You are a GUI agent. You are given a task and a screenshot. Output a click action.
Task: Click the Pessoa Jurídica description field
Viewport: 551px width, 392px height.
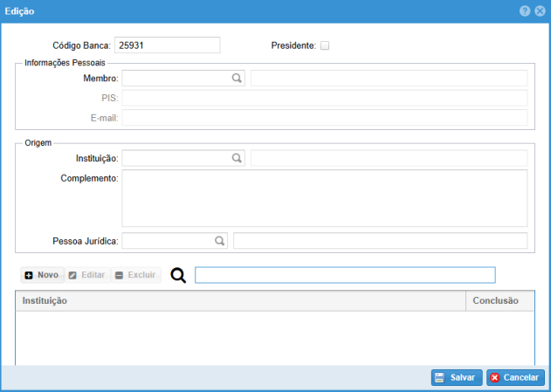pos(380,240)
